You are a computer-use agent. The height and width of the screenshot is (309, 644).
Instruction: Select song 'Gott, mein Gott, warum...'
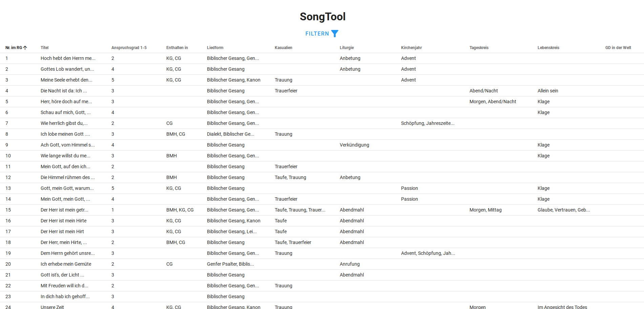pyautogui.click(x=67, y=188)
